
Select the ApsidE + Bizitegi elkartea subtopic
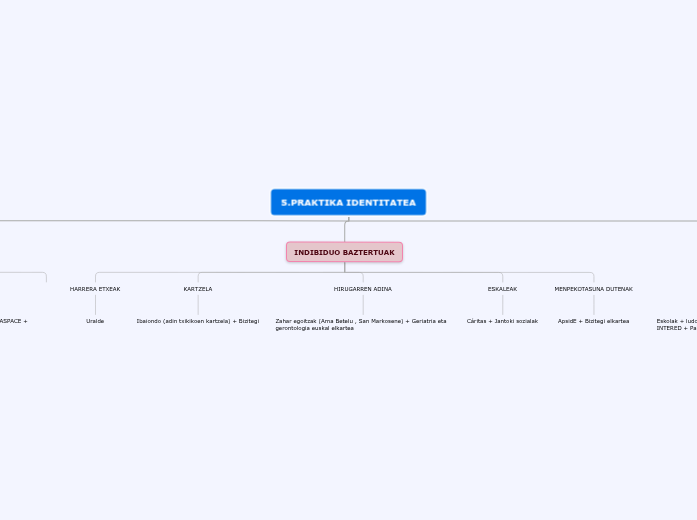coord(593,321)
